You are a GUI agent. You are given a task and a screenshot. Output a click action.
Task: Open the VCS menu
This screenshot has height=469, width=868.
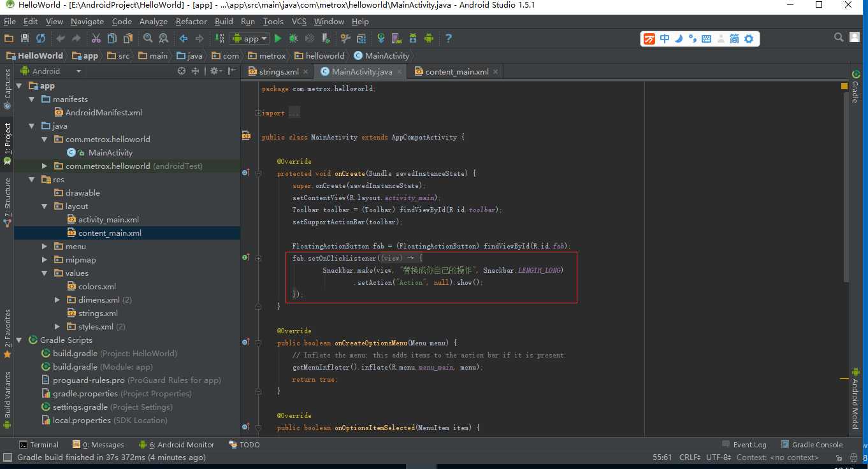299,21
